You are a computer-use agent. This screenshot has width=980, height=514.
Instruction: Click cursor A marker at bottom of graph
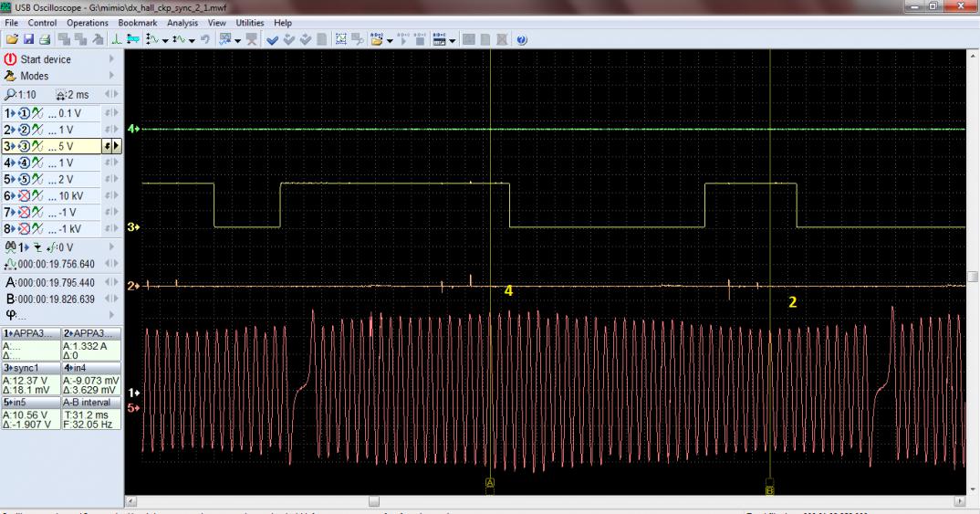click(x=490, y=482)
